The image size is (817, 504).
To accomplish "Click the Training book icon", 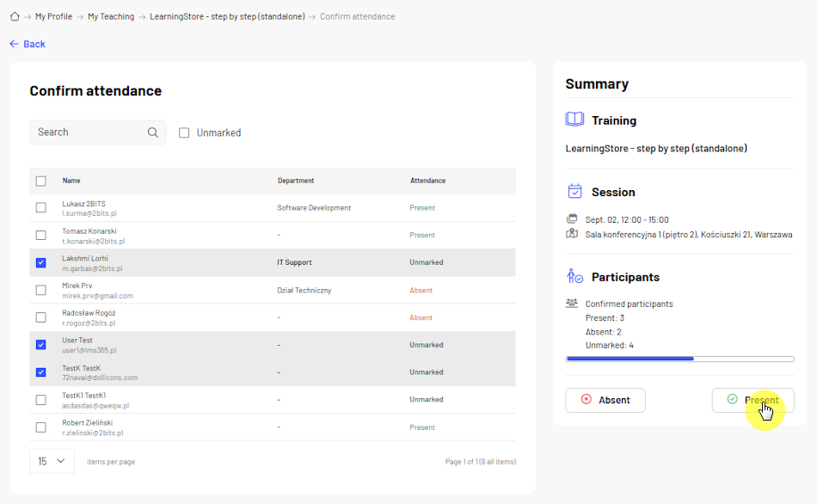I will point(574,120).
